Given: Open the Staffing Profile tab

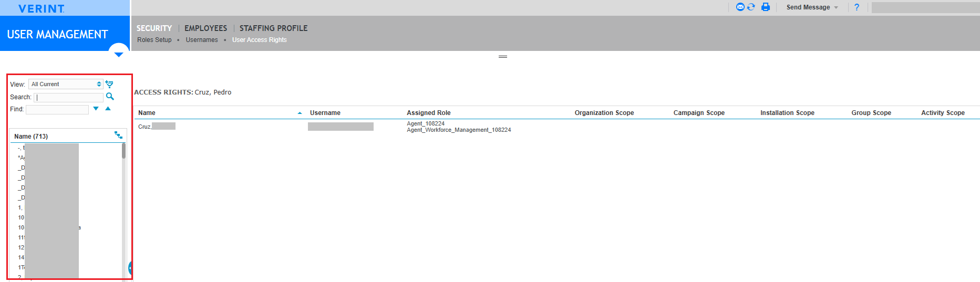Looking at the screenshot, I should tap(273, 28).
